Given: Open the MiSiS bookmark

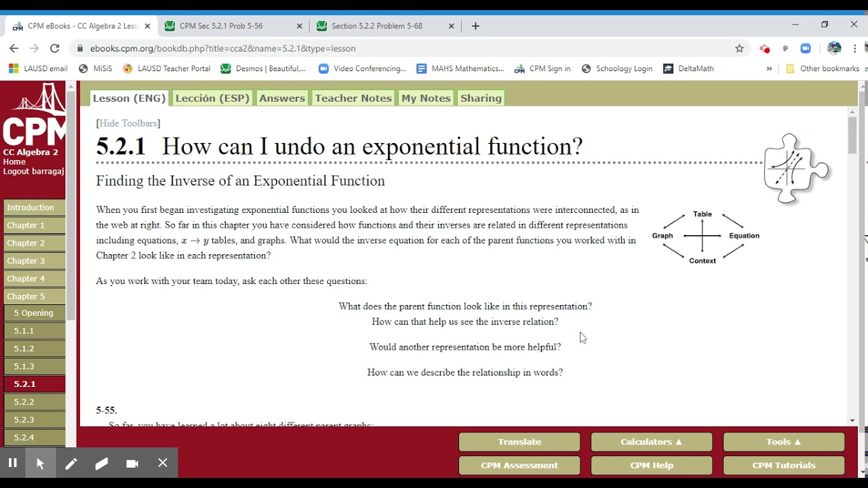Looking at the screenshot, I should click(96, 68).
